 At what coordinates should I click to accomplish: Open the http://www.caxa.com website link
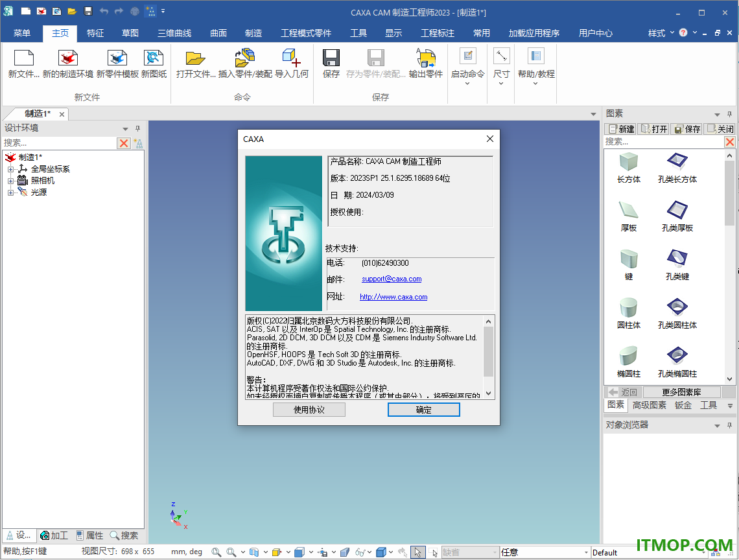point(393,297)
